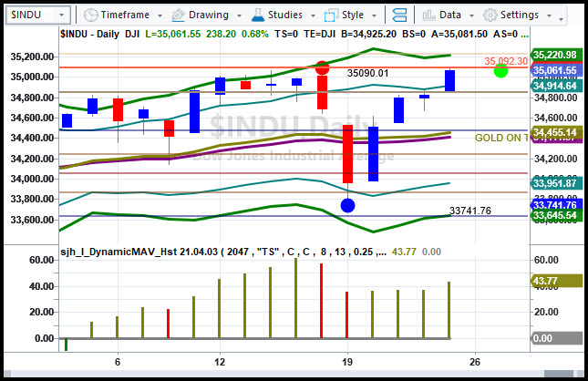The height and width of the screenshot is (381, 588).
Task: Click the tall red candle on the 19th
Action: pos(347,154)
